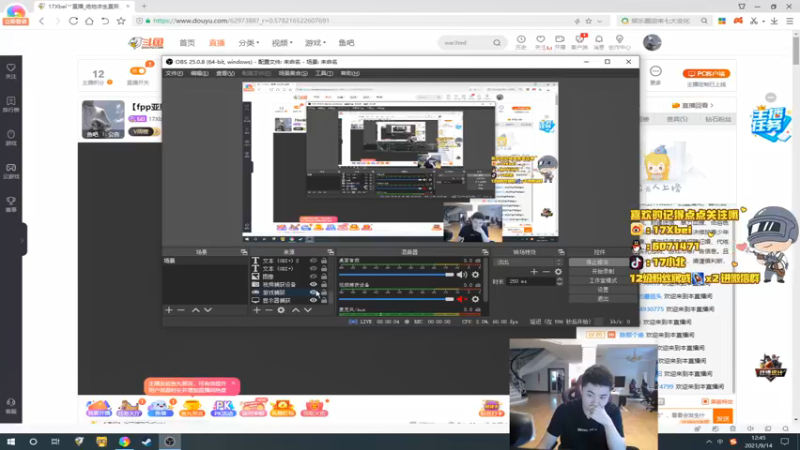This screenshot has height=450, width=800.
Task: Pop out the 来源 dock panel
Action: [x=331, y=252]
